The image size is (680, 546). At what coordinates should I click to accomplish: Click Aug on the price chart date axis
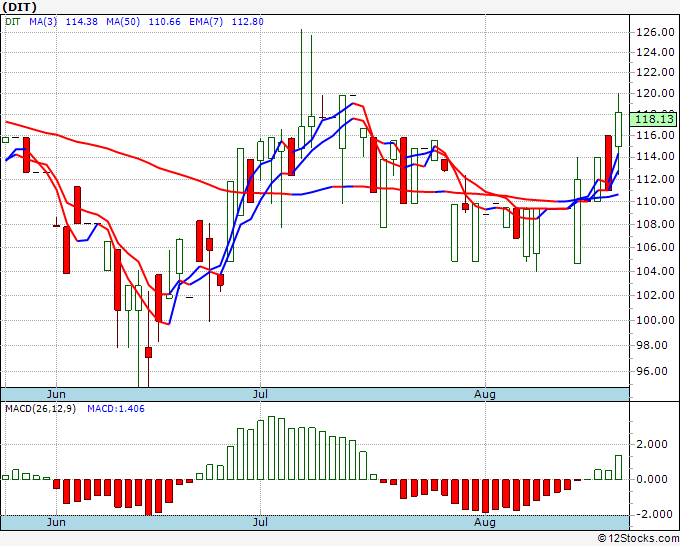(485, 395)
